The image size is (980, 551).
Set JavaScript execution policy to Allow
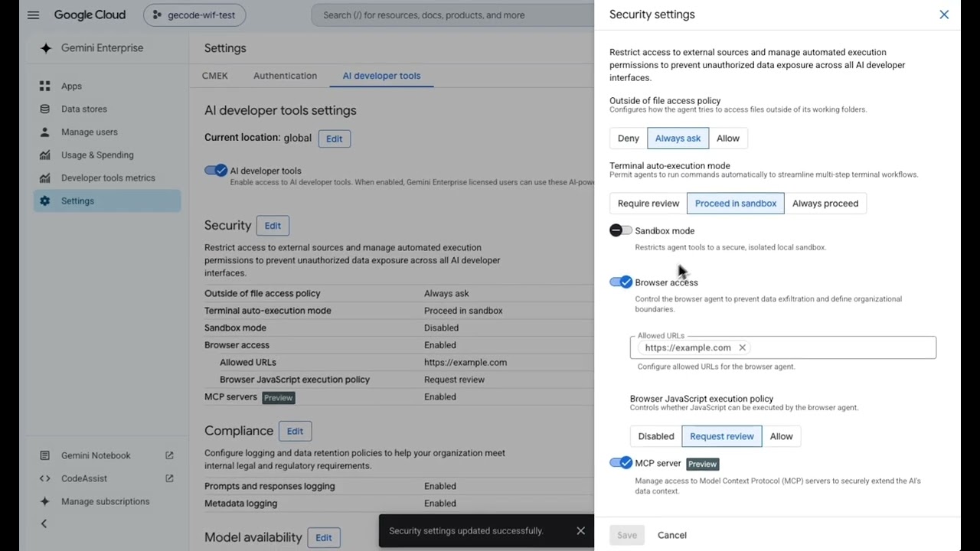[781, 436]
